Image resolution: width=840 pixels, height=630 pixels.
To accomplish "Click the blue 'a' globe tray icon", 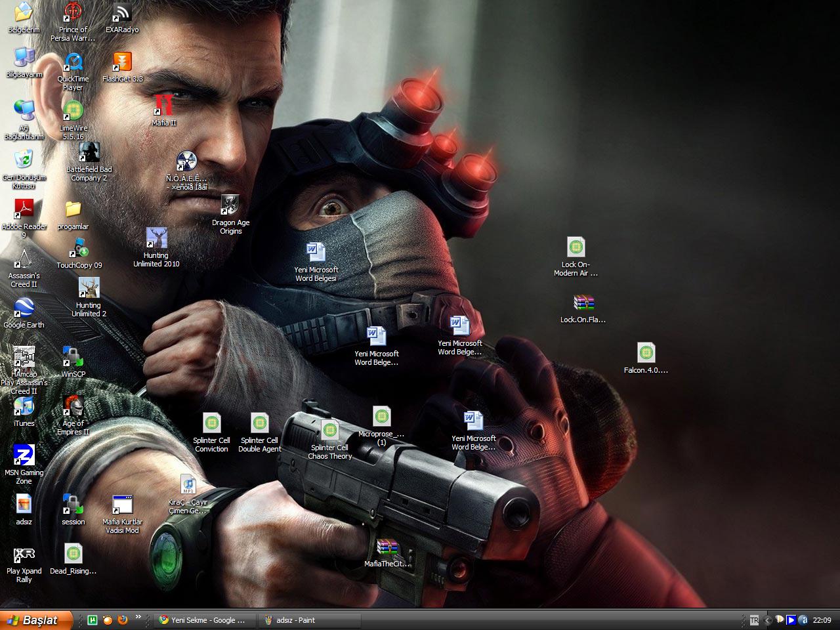I will [803, 620].
